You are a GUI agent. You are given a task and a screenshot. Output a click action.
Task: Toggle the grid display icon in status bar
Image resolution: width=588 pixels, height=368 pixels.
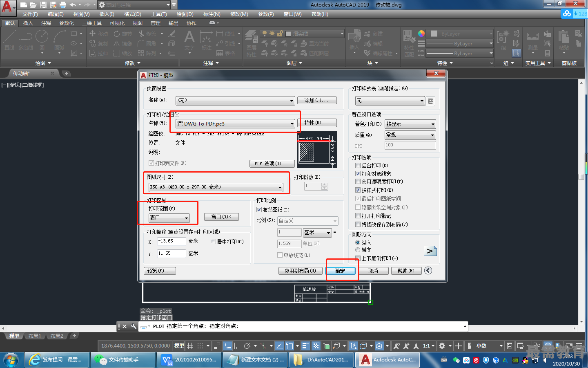coord(190,346)
